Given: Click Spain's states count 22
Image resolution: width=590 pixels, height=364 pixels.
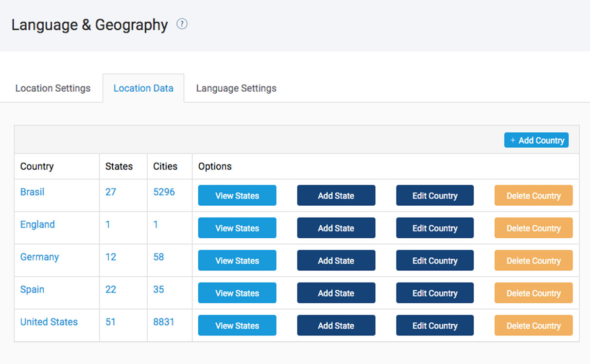Looking at the screenshot, I should tap(111, 290).
